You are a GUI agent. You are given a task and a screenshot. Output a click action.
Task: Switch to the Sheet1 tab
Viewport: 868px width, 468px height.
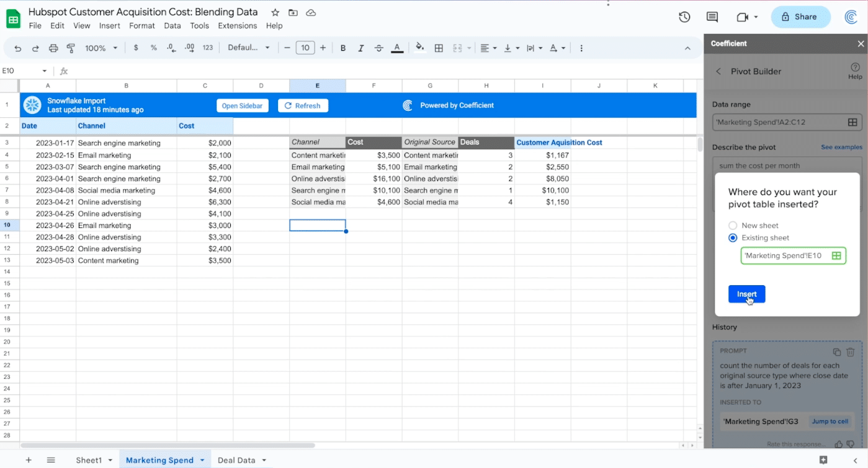pyautogui.click(x=89, y=460)
